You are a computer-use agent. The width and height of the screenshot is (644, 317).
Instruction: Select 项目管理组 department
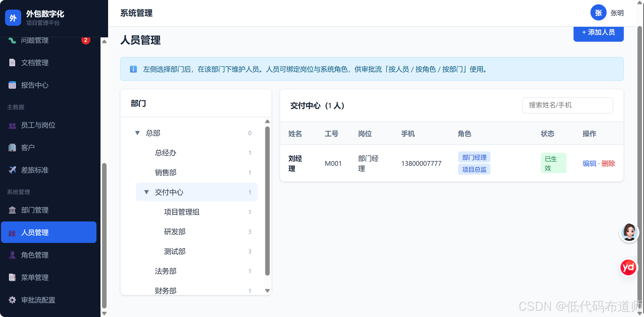coord(201,212)
